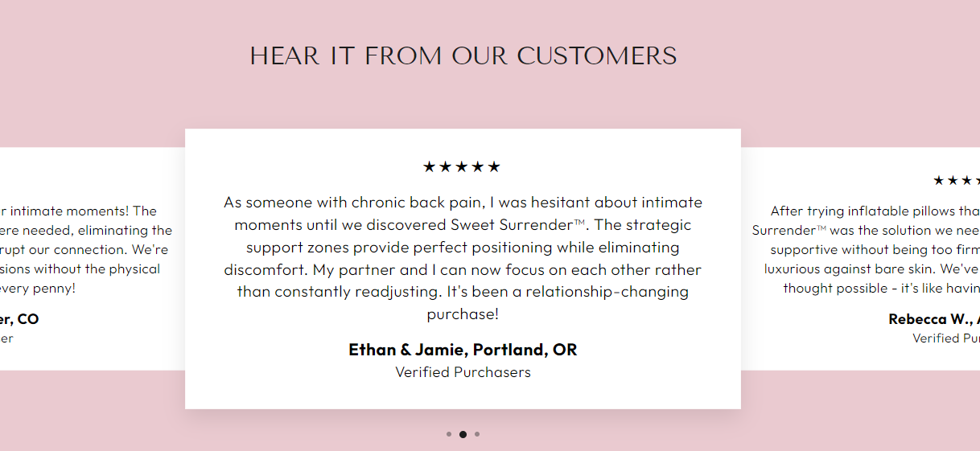
Task: Click the left card's reviewer location ending "CO"
Action: [19, 319]
